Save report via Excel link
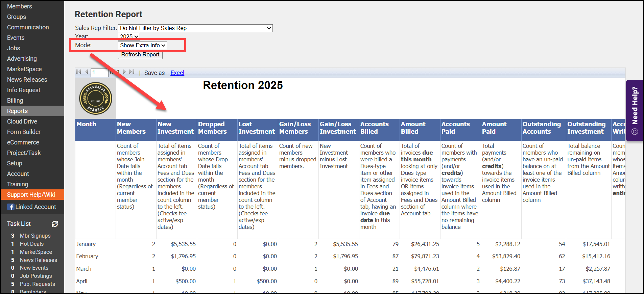This screenshot has width=644, height=294. (x=177, y=73)
